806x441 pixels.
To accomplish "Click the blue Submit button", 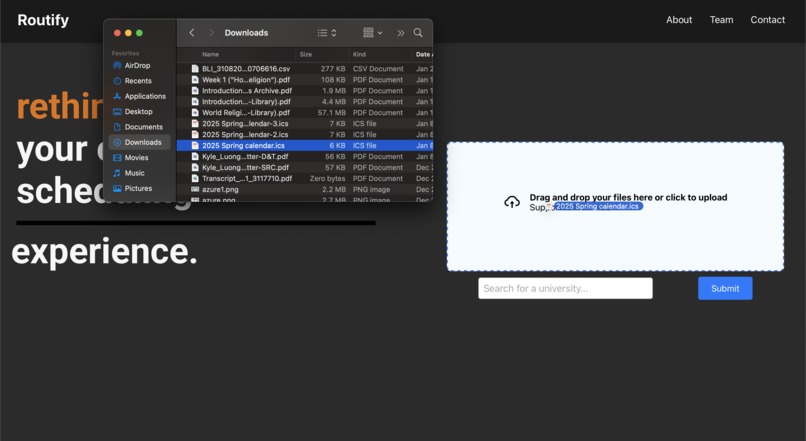I will pos(725,288).
